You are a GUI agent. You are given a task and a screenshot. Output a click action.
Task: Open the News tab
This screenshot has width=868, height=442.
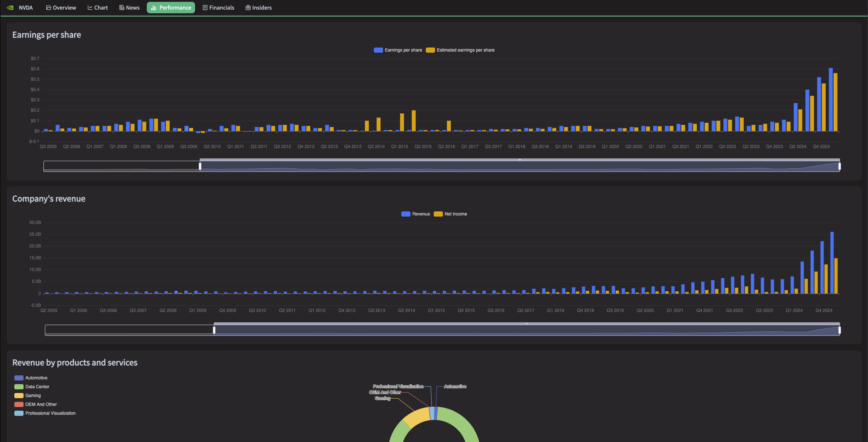click(130, 8)
